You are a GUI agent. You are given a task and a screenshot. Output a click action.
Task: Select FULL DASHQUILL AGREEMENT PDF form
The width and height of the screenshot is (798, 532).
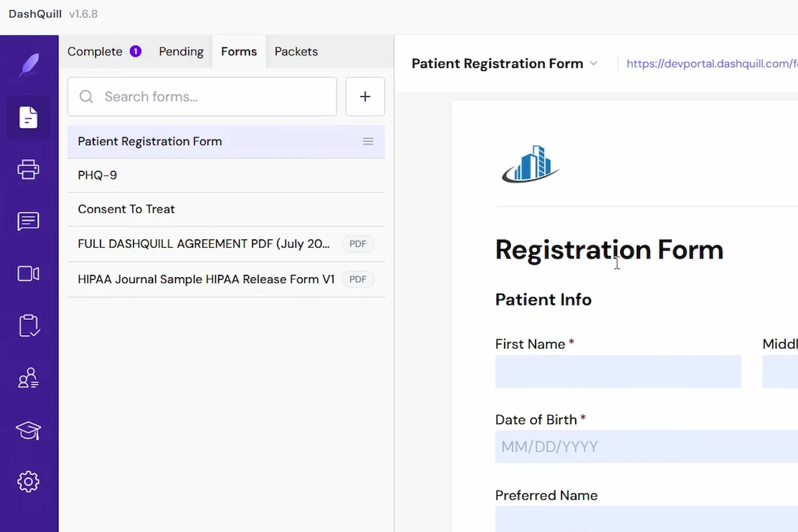click(x=226, y=244)
